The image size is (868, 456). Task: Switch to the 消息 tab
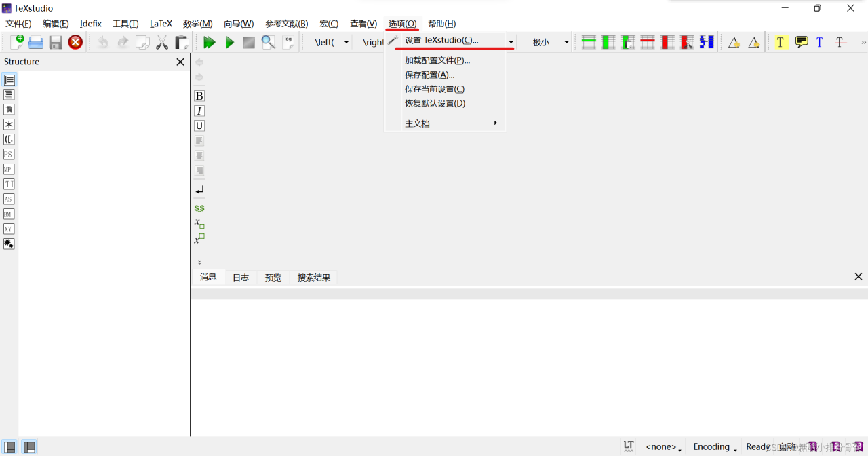(x=208, y=277)
